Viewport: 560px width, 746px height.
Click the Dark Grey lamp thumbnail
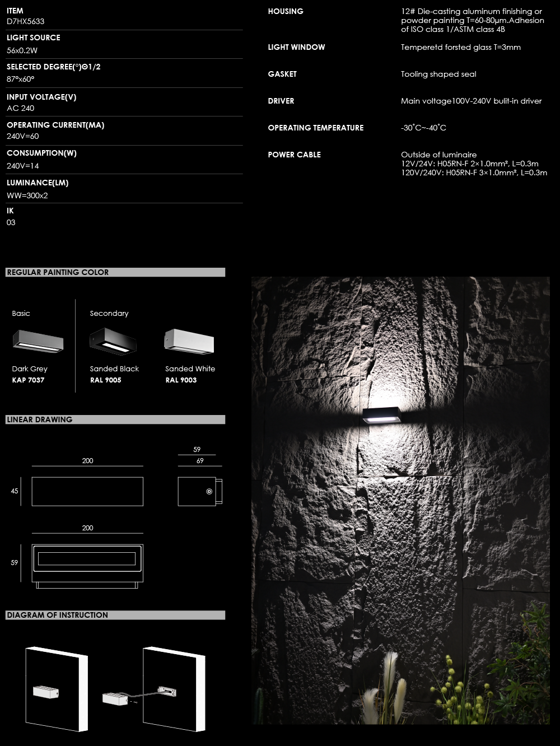pyautogui.click(x=38, y=341)
